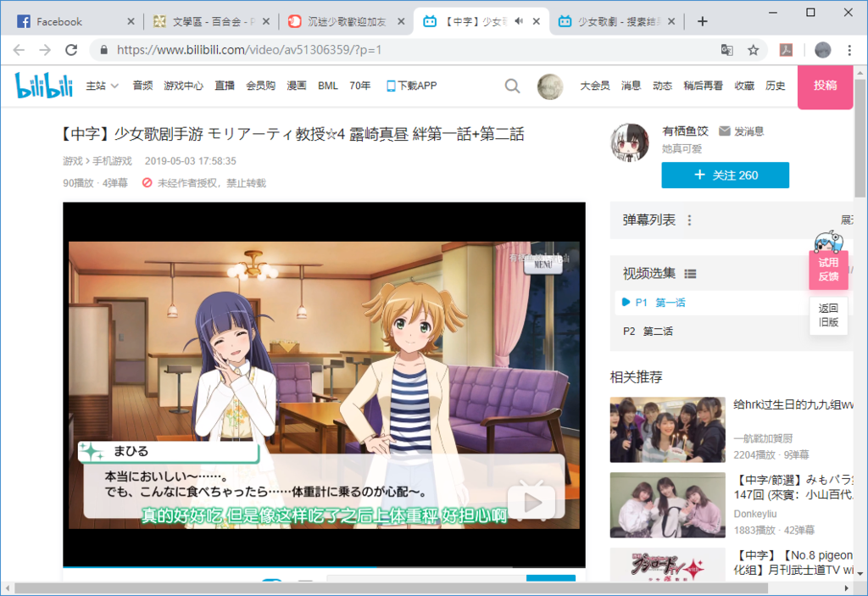Screen dimensions: 868x596
Task: Click the bilibili logo
Action: click(x=44, y=86)
